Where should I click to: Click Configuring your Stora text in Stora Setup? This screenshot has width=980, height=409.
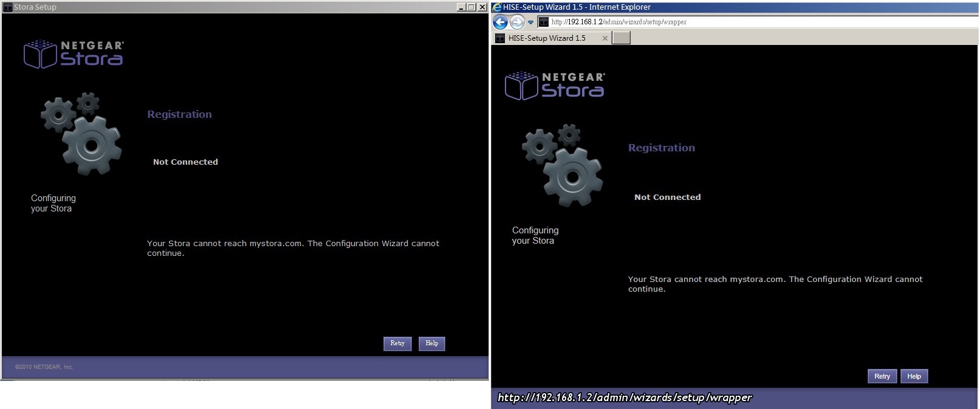tap(53, 203)
